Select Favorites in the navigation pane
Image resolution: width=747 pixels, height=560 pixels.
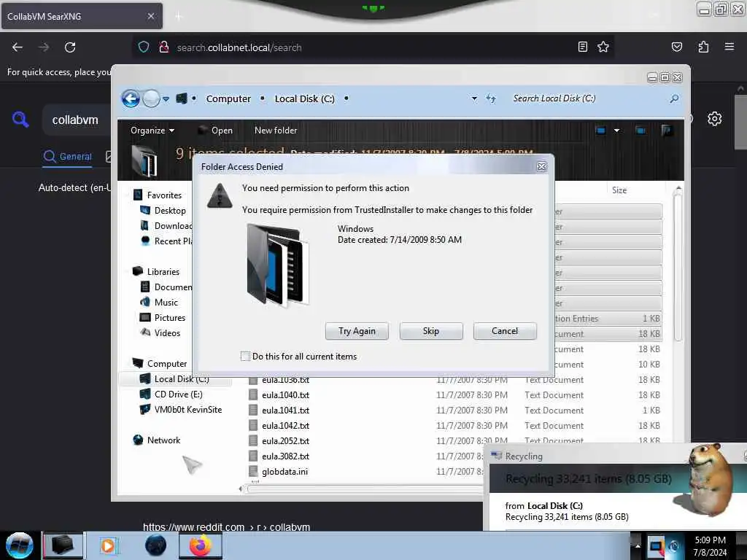coord(164,195)
